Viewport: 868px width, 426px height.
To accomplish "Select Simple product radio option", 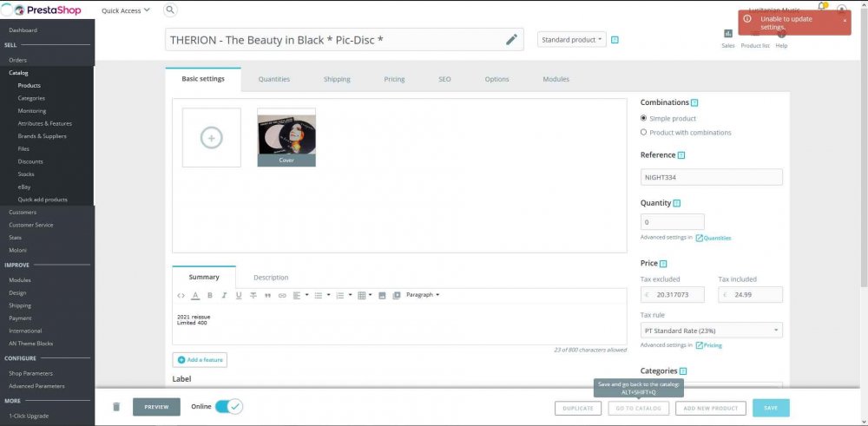I will (643, 118).
